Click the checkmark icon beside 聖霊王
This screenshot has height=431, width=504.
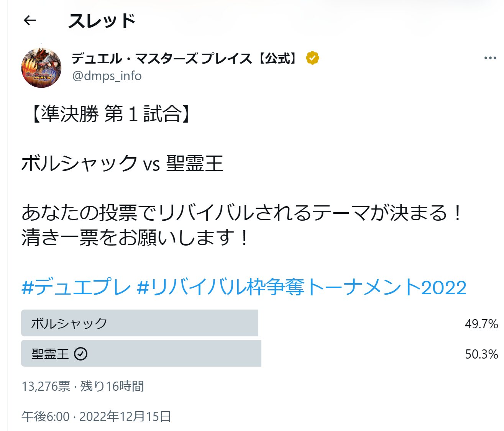click(80, 354)
